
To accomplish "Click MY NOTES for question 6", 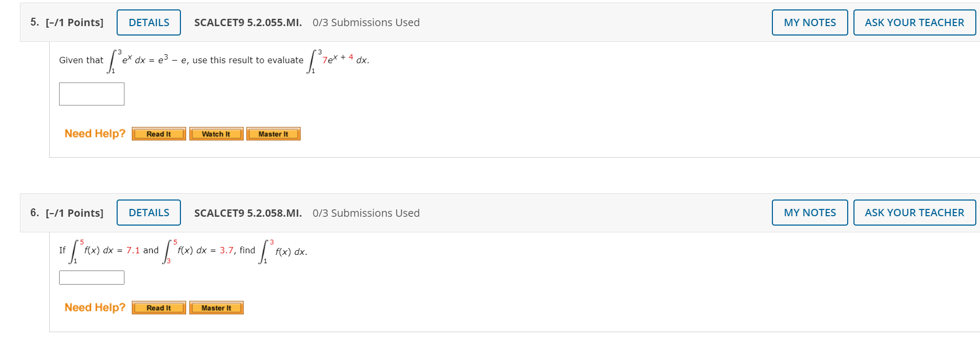I will tap(810, 213).
